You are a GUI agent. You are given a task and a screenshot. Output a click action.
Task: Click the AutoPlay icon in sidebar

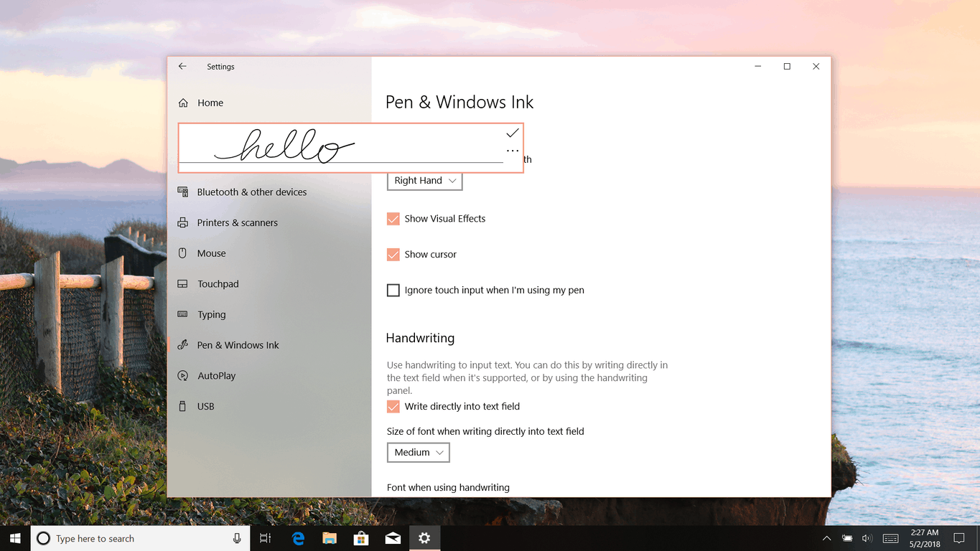click(183, 376)
